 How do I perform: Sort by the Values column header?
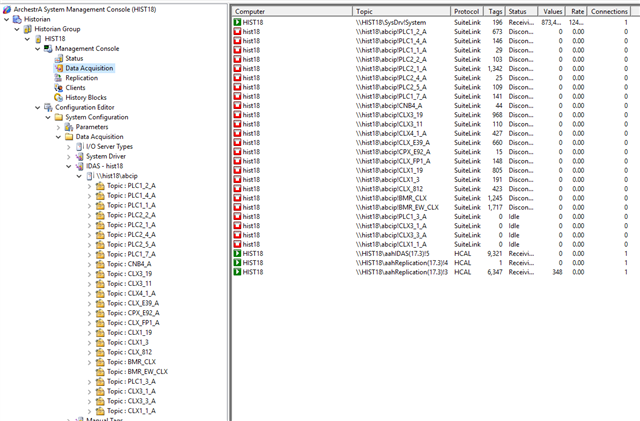(x=552, y=11)
